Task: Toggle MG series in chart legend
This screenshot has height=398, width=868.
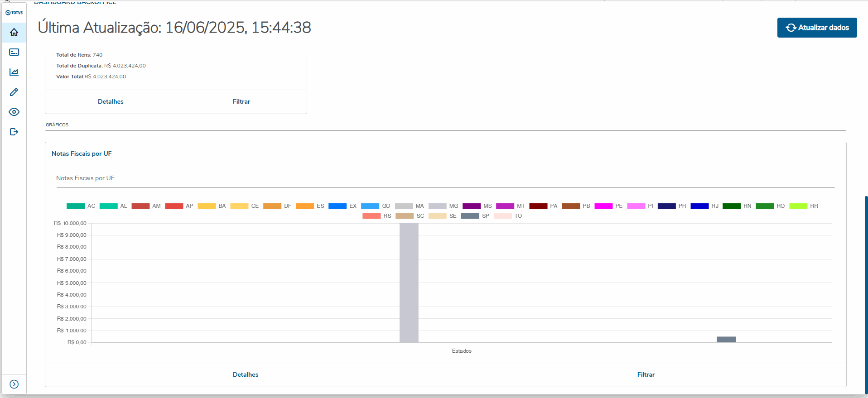Action: [x=444, y=206]
